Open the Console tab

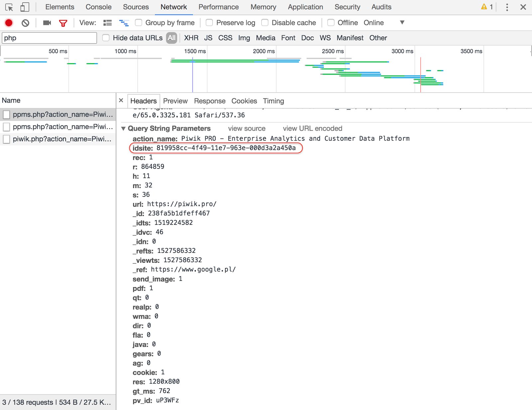point(98,7)
